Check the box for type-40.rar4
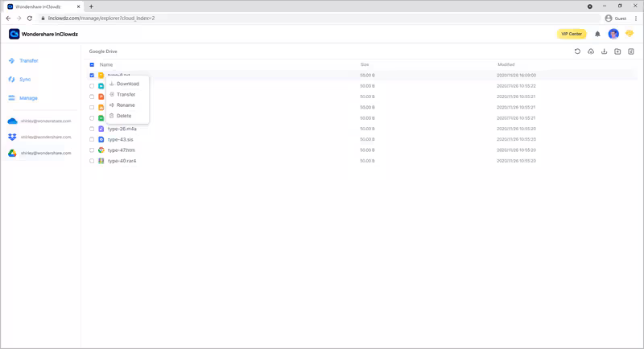Screen dimensions: 644x349 pos(92,161)
